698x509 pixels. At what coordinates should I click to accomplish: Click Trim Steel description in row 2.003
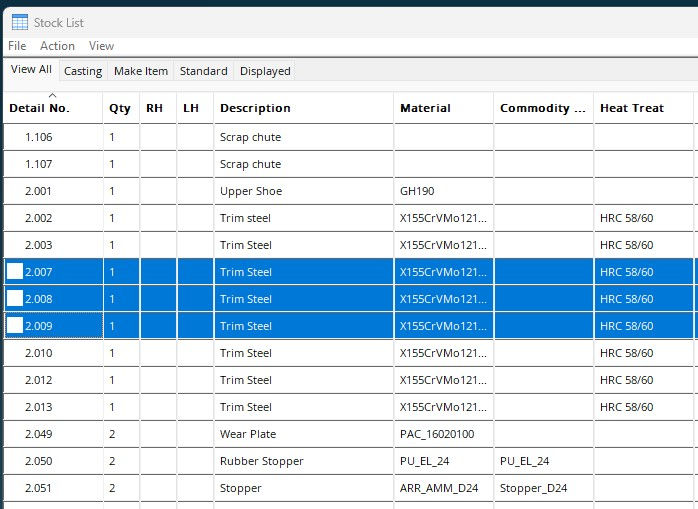tap(246, 245)
